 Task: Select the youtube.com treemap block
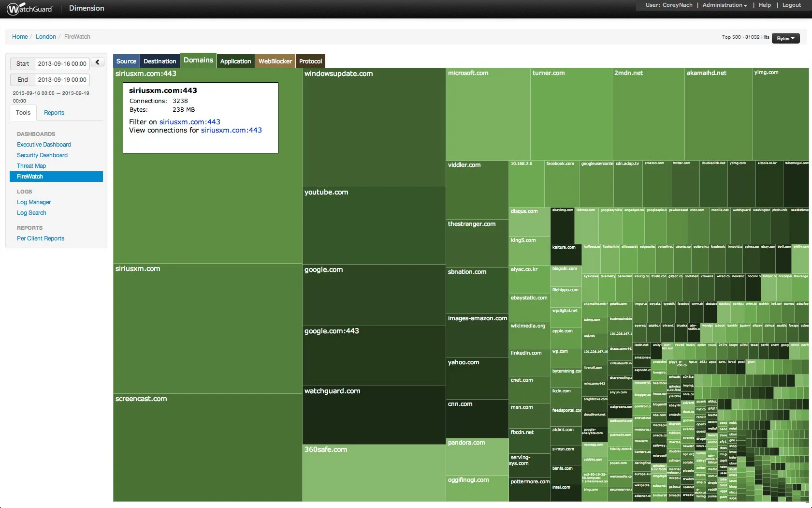[x=374, y=225]
